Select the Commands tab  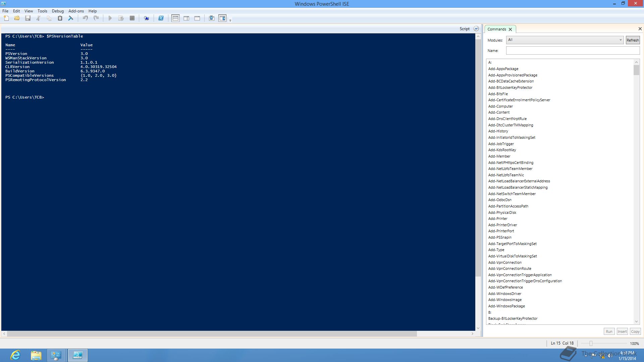click(497, 29)
